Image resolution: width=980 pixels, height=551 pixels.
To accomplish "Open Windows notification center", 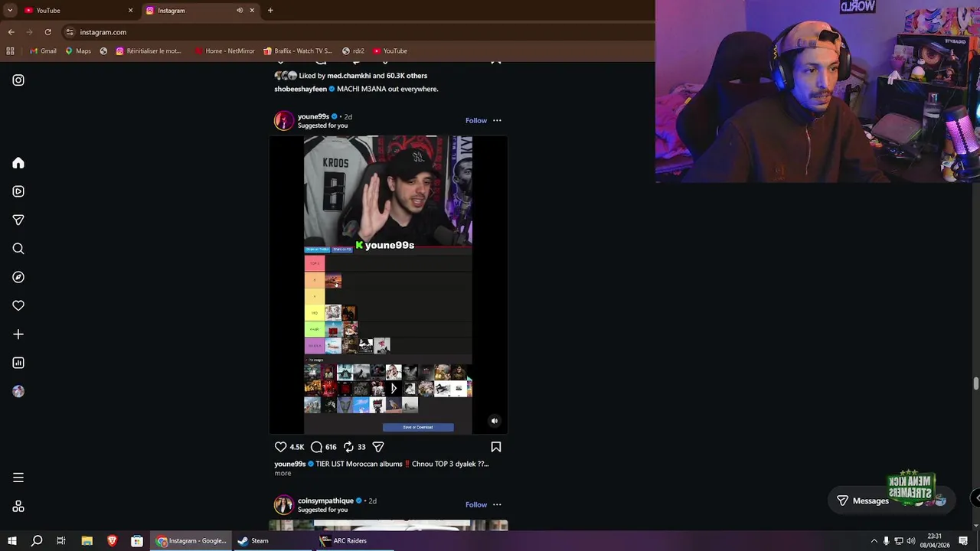I will click(963, 541).
